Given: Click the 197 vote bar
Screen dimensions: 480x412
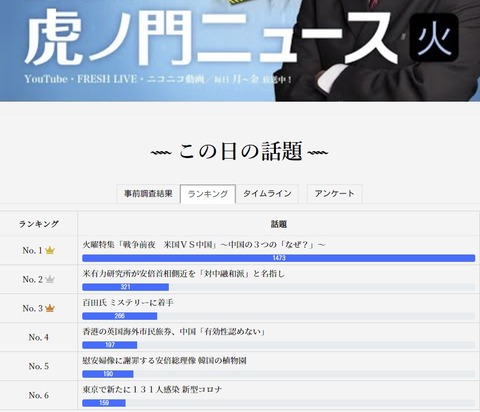Looking at the screenshot, I should [110, 345].
